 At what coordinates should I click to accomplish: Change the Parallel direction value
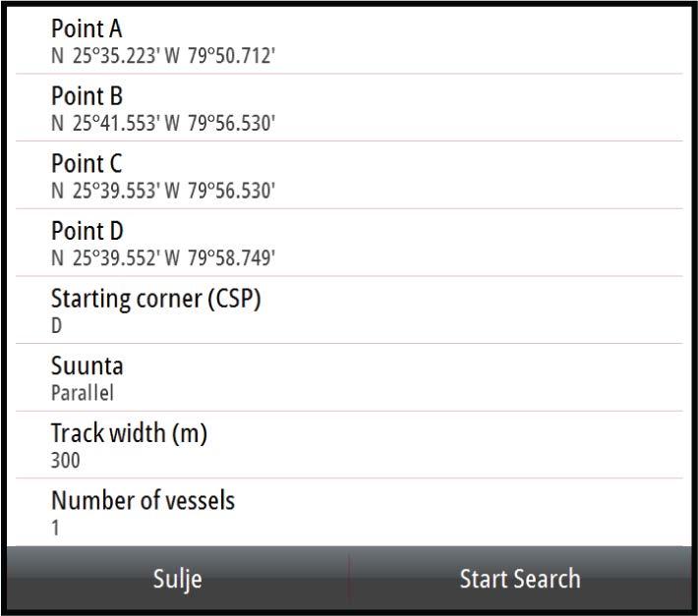(83, 393)
